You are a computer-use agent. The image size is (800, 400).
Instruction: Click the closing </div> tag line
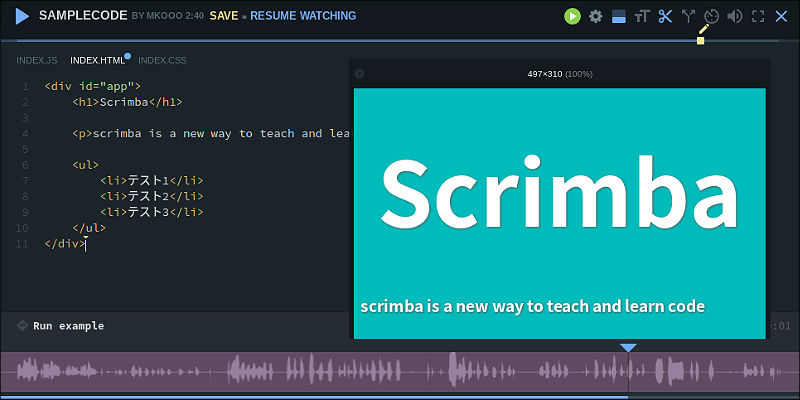tap(65, 244)
